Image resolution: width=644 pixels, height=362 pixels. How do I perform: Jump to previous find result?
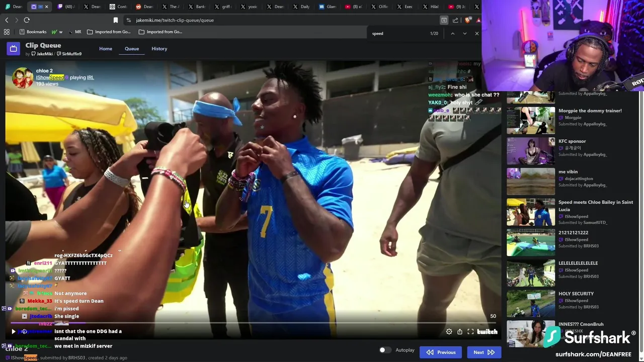pyautogui.click(x=452, y=34)
